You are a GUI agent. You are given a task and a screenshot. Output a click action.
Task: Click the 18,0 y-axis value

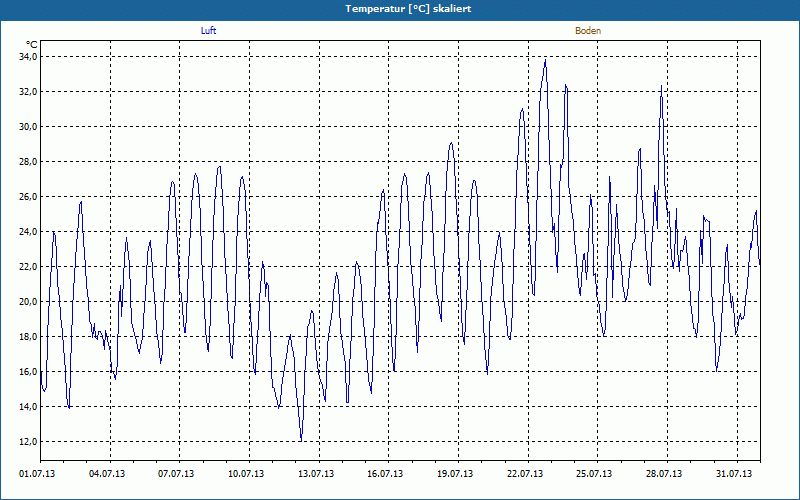(29, 337)
